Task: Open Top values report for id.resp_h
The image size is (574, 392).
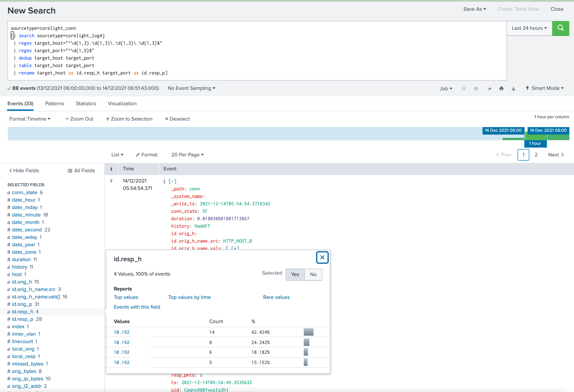Action: tap(126, 297)
